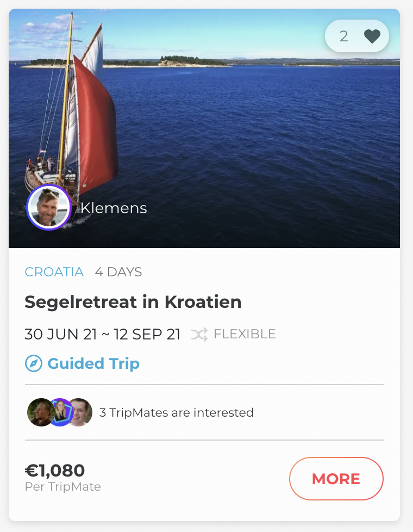This screenshot has width=413, height=532.
Task: Click the heart icon to like trip
Action: point(372,36)
